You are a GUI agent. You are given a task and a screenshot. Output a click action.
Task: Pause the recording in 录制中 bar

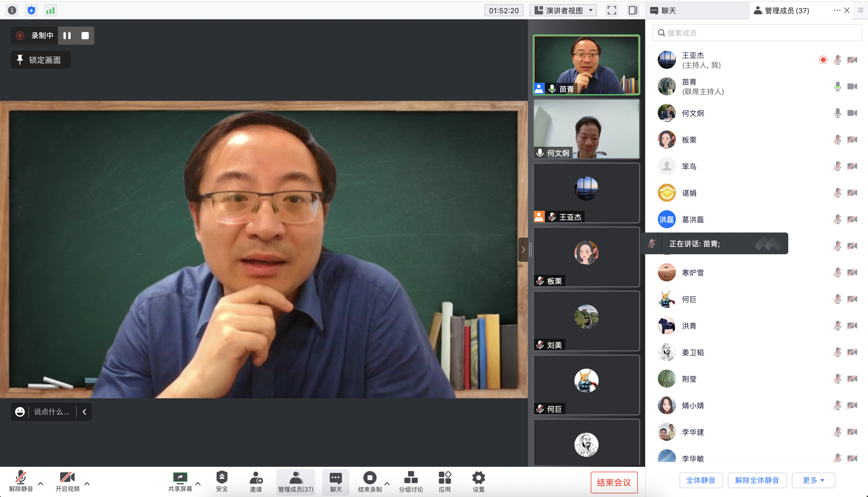pyautogui.click(x=67, y=36)
